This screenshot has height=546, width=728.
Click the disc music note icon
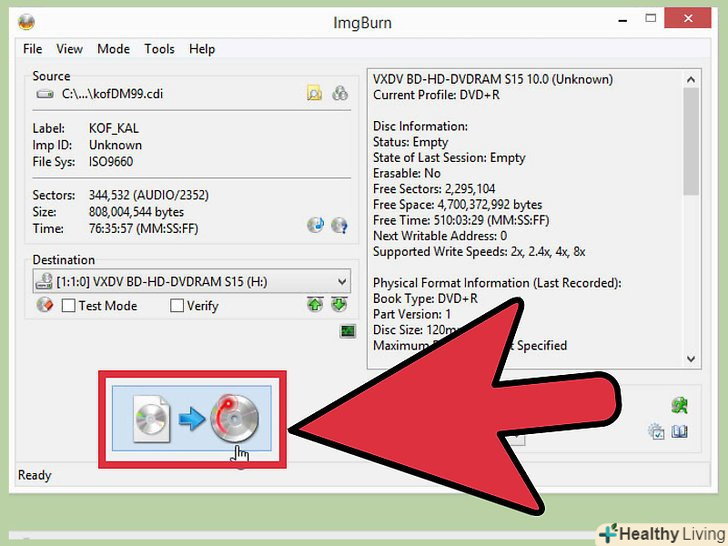(x=315, y=225)
